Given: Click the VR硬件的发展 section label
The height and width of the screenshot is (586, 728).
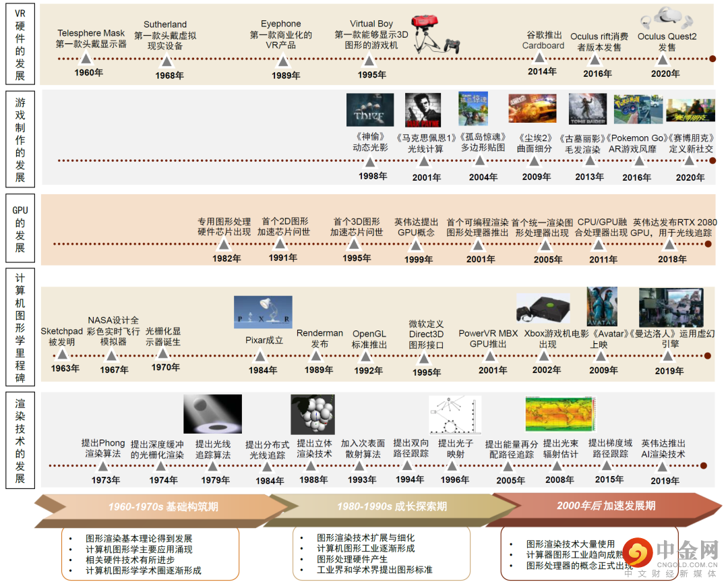Looking at the screenshot, I should click(x=20, y=45).
